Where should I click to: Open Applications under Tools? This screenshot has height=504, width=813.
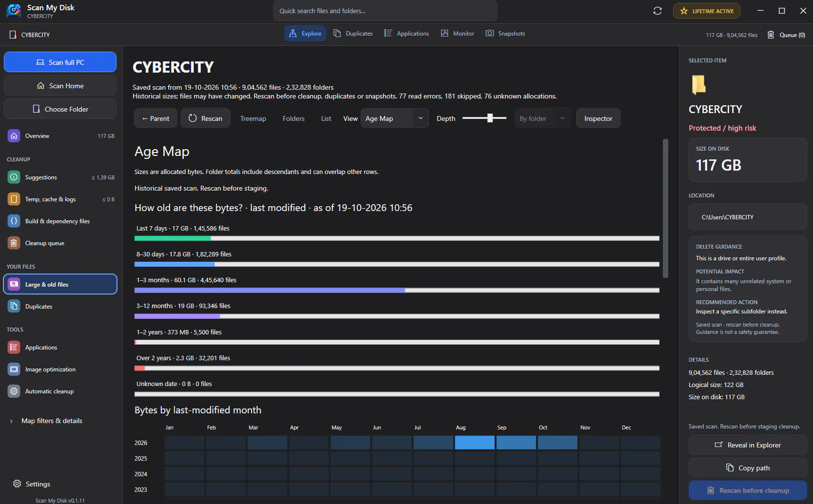click(x=60, y=348)
